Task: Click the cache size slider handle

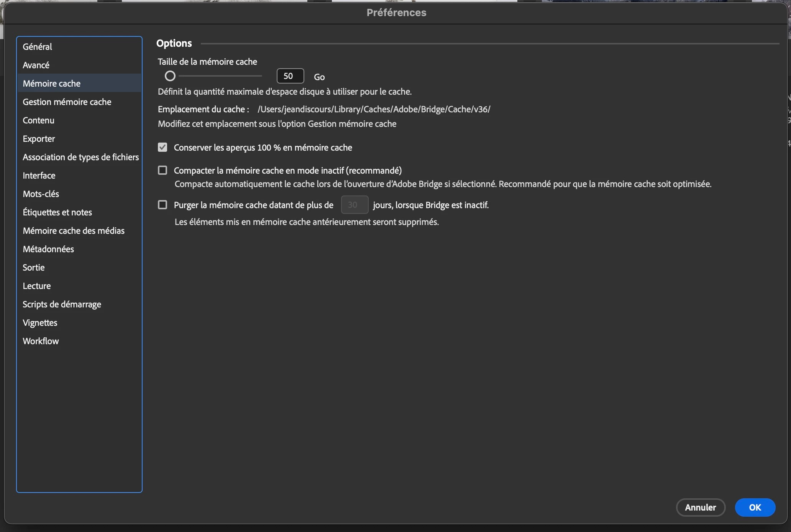Action: pyautogui.click(x=170, y=76)
